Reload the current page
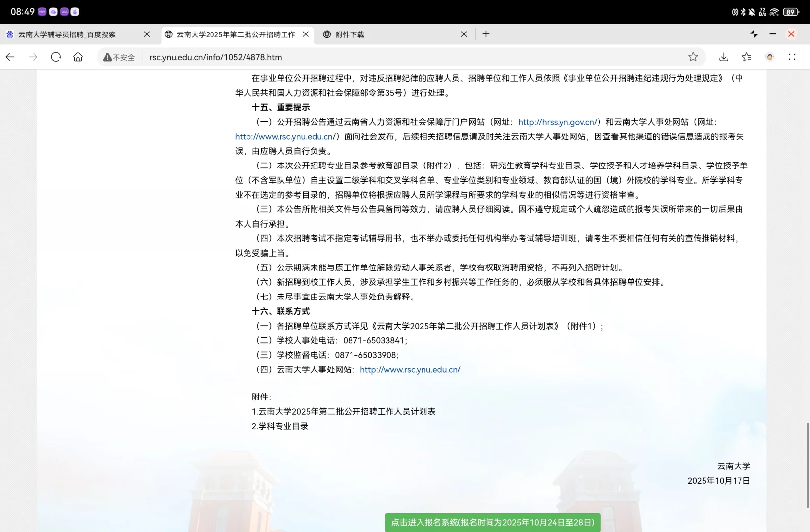810x532 pixels. (x=56, y=57)
